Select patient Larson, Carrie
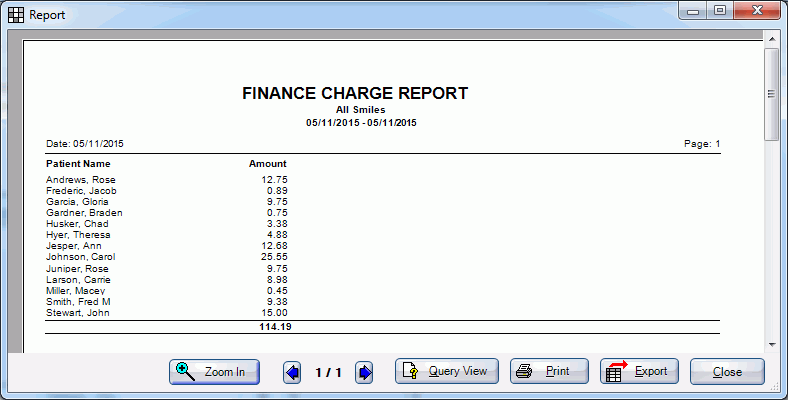The image size is (788, 400). pyautogui.click(x=78, y=280)
